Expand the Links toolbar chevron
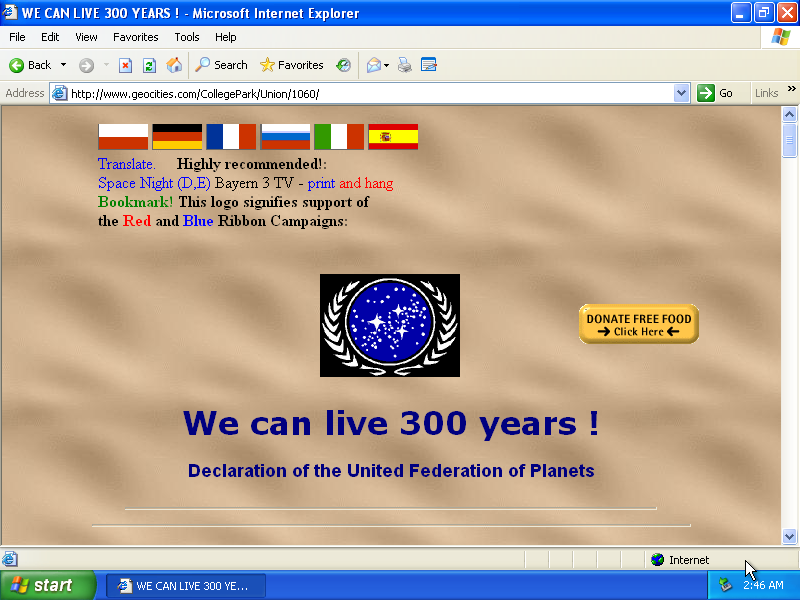 pyautogui.click(x=791, y=89)
